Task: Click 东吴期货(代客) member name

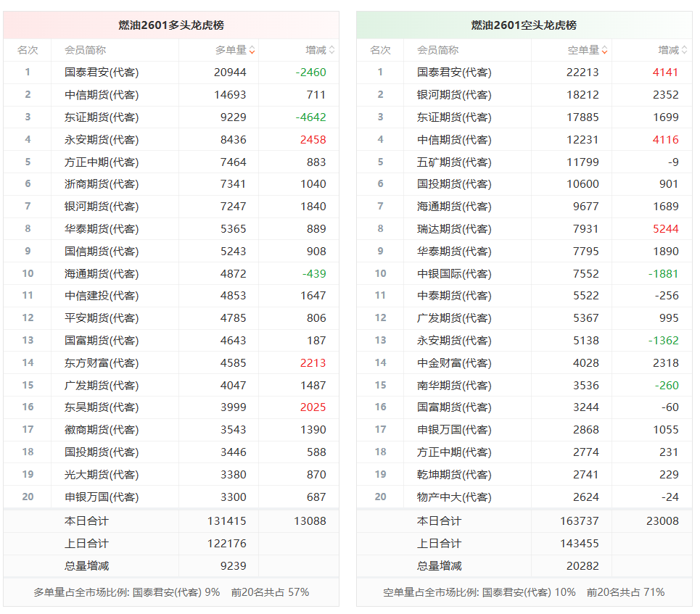Action: (102, 407)
